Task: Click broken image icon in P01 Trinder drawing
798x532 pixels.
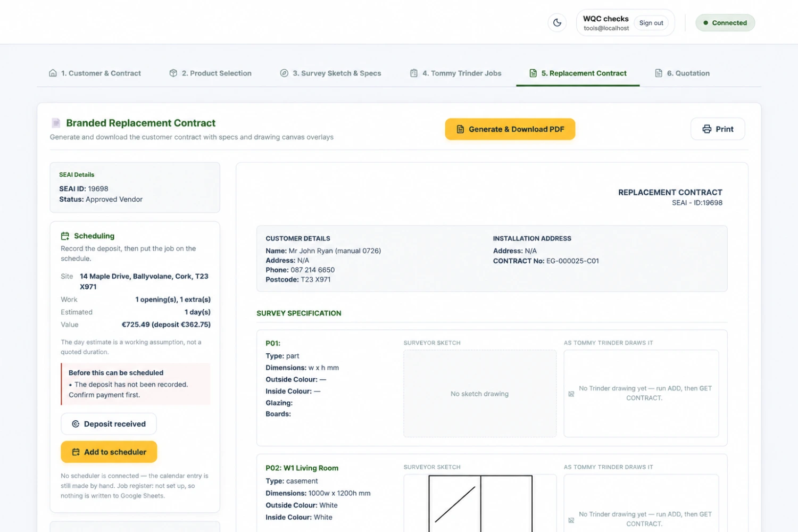Action: 571,394
